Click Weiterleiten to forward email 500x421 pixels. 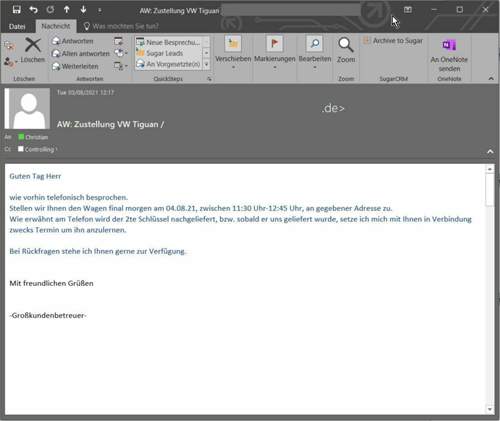76,66
